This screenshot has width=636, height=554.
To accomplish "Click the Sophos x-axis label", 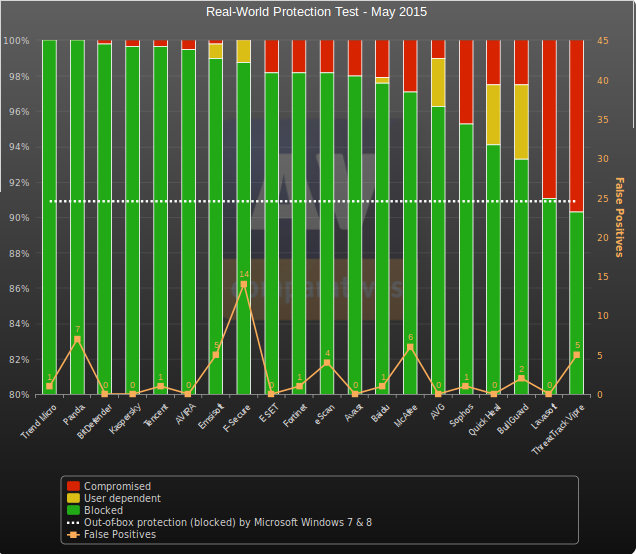I will 462,415.
